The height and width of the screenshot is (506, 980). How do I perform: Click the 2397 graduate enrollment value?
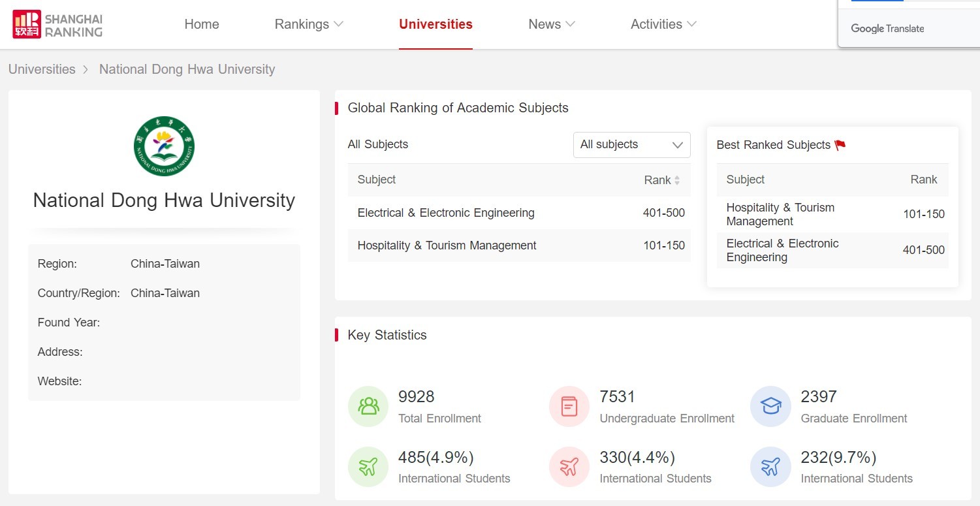pyautogui.click(x=819, y=397)
